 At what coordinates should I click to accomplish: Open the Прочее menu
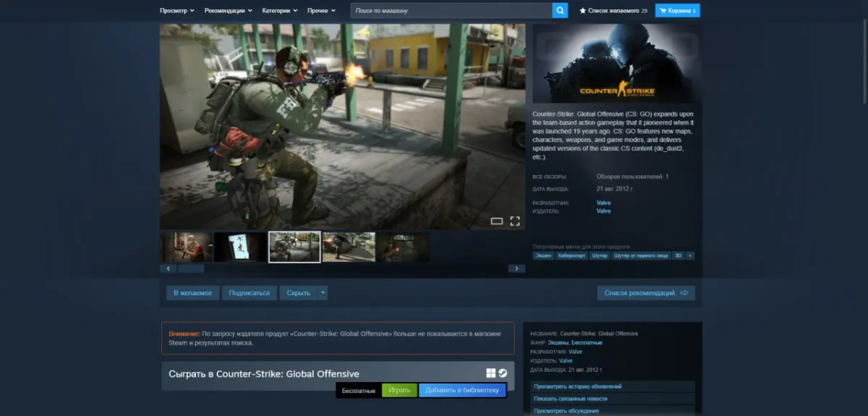pos(321,11)
